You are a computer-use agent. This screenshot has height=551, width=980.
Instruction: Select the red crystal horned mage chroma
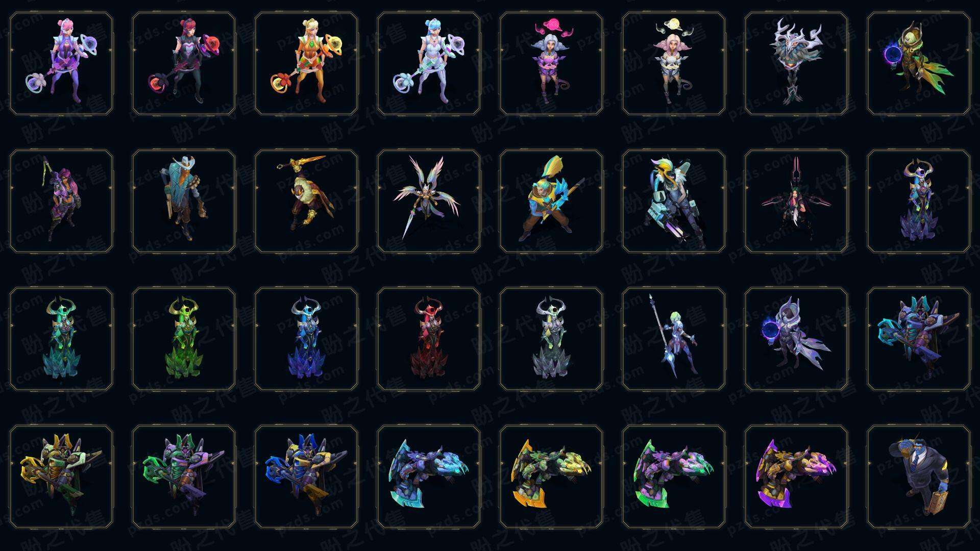(429, 339)
